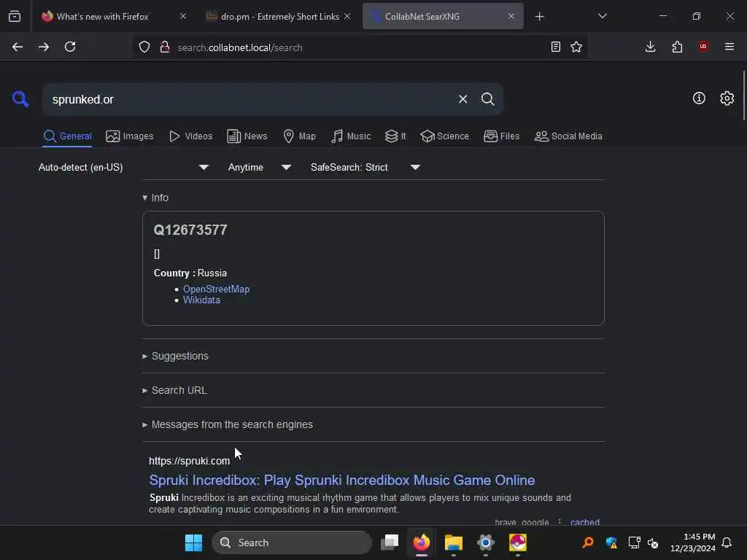747x560 pixels.
Task: Open the Wikidata link
Action: click(x=201, y=300)
